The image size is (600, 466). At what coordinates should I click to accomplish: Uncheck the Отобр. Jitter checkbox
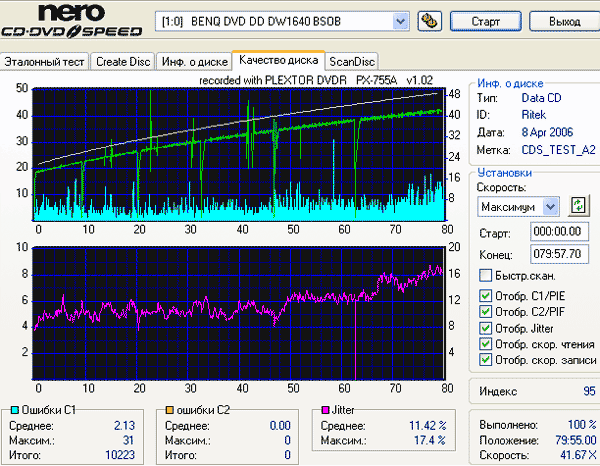coord(485,328)
